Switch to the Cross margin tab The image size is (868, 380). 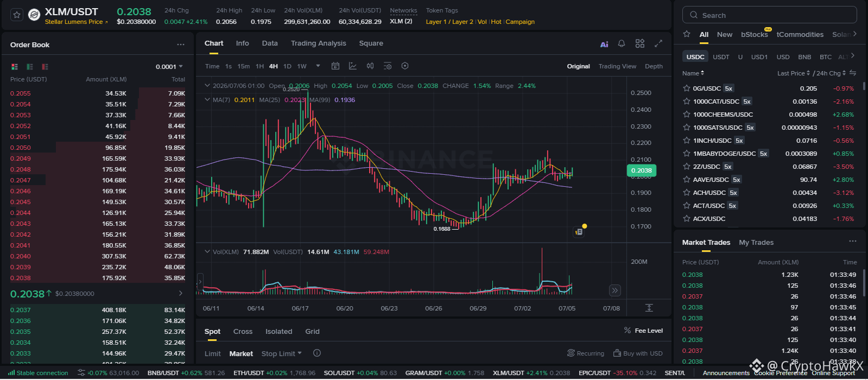pos(243,332)
